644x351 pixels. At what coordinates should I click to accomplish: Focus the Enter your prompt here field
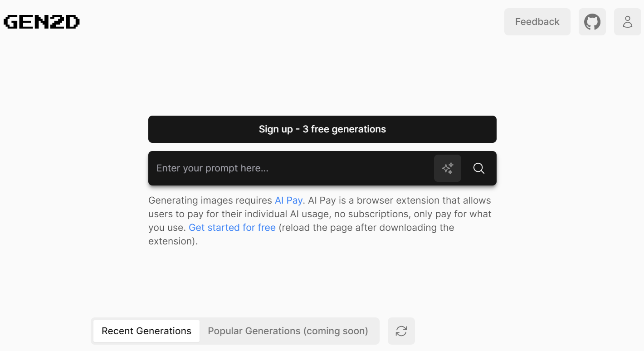tap(290, 168)
